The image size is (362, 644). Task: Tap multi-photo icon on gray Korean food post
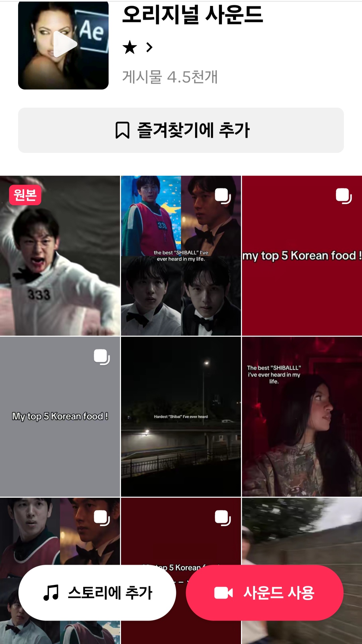(102, 357)
